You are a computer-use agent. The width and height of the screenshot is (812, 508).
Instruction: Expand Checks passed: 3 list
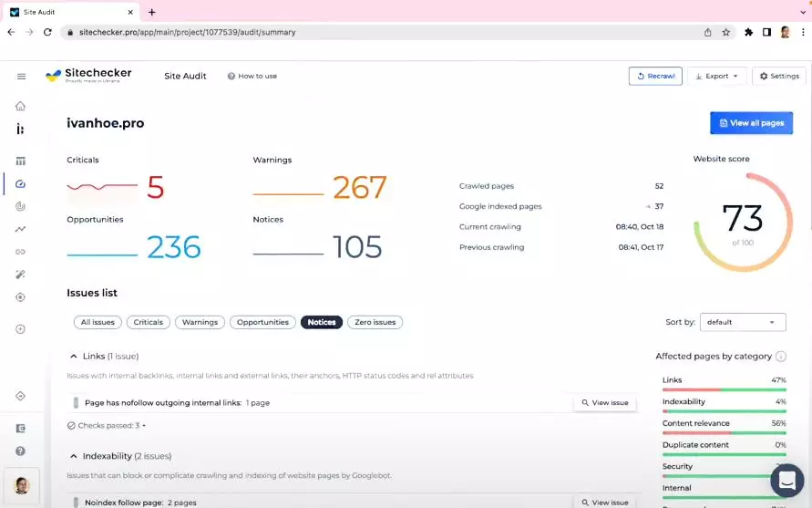point(106,426)
